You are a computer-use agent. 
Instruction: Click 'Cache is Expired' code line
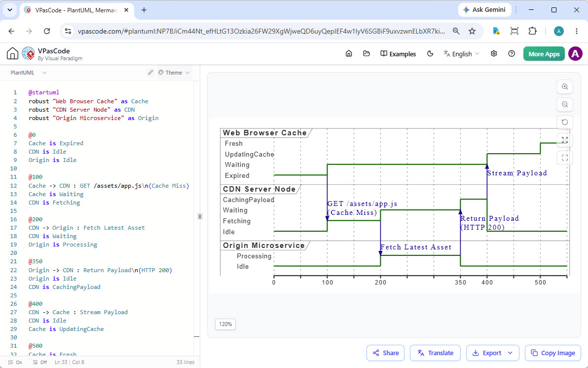(x=56, y=143)
